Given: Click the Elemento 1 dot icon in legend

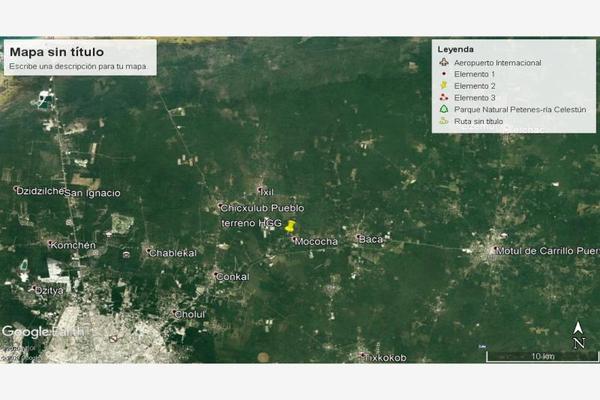Looking at the screenshot, I should click(x=443, y=75).
